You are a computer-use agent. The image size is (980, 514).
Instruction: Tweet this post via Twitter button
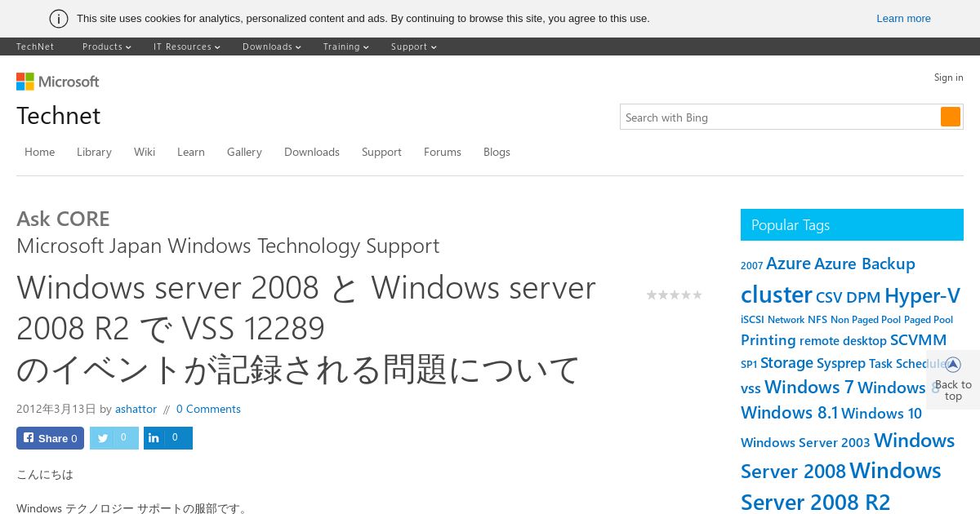(114, 438)
